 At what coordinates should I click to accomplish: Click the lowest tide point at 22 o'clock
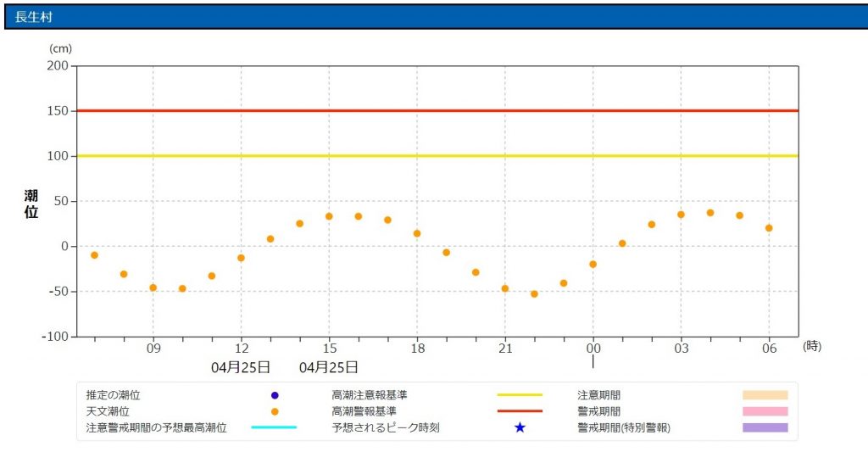point(534,294)
